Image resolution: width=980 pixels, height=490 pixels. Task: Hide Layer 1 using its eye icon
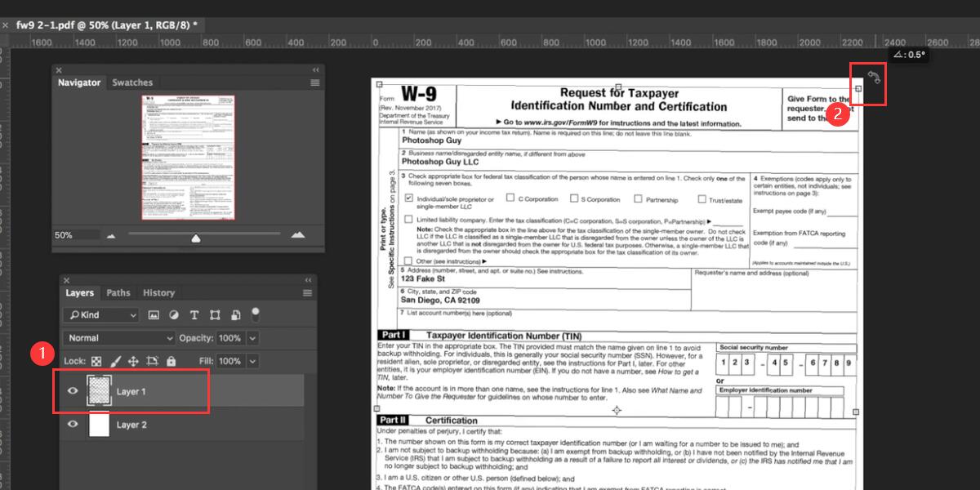73,390
